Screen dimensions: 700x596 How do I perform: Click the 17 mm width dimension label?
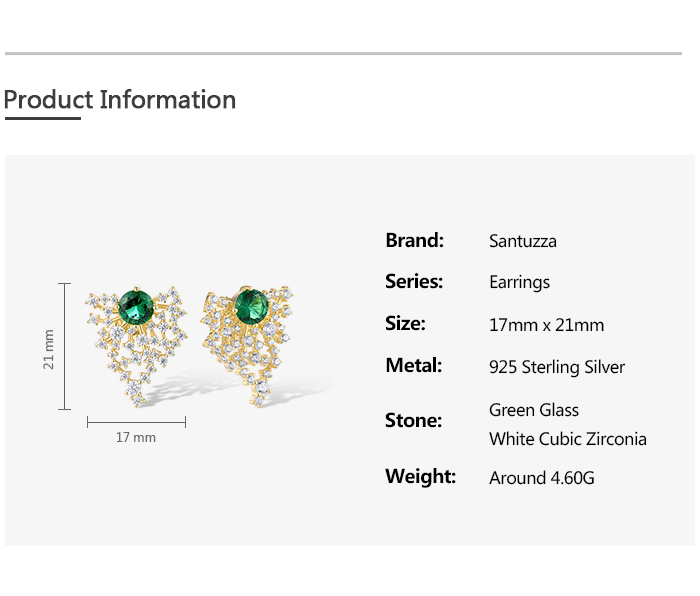tap(136, 437)
